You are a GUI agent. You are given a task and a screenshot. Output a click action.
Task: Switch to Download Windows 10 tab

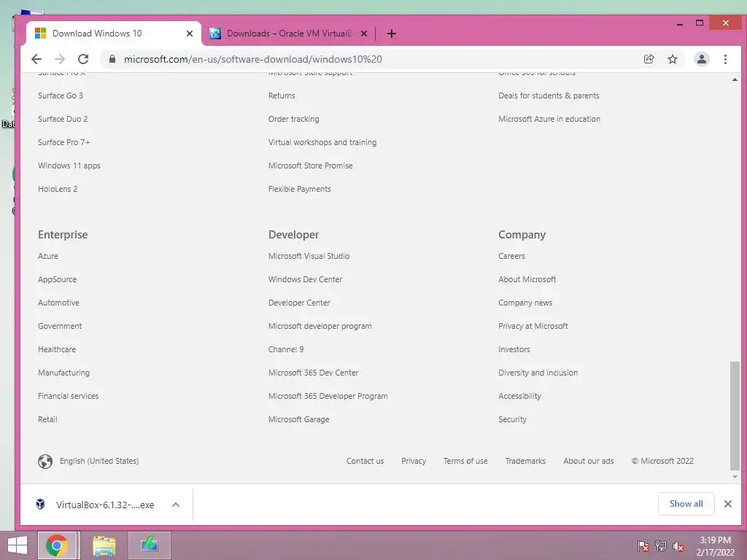point(115,34)
